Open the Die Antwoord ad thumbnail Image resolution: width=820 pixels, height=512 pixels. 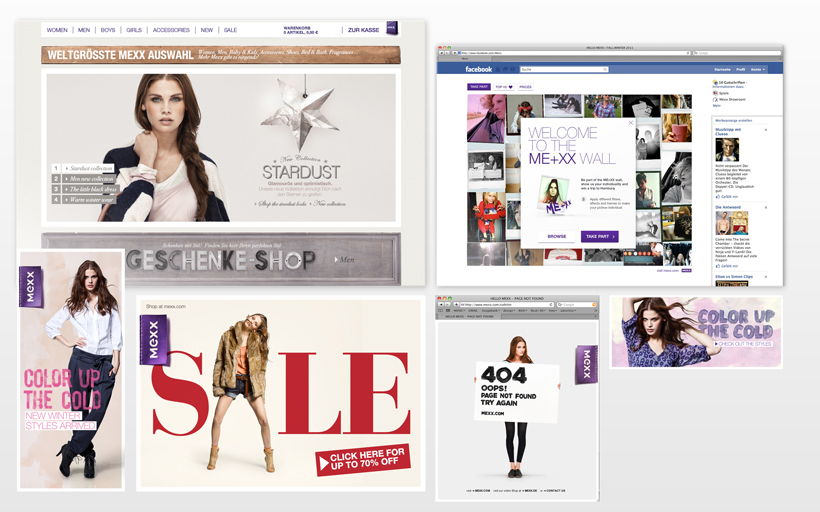tap(732, 223)
